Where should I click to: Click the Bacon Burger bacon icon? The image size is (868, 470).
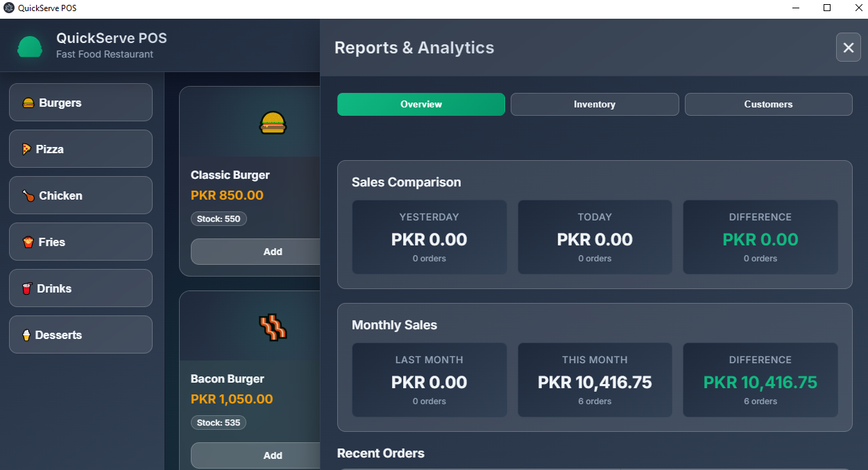[273, 327]
